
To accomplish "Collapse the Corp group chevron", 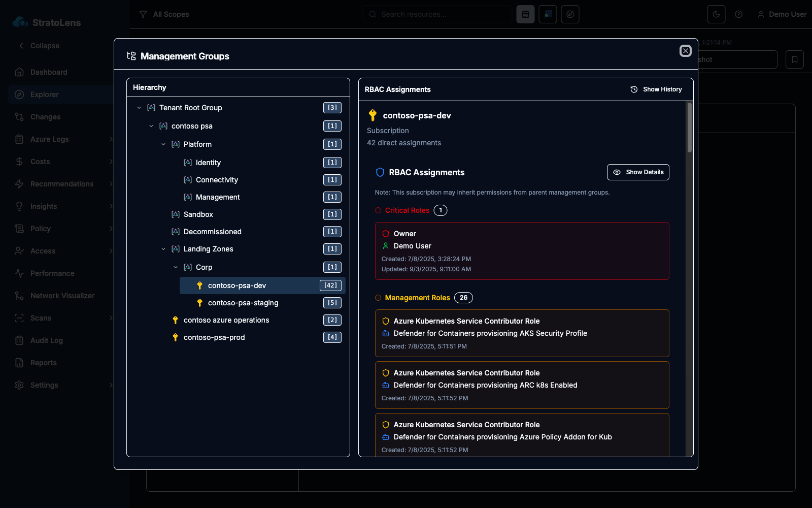I will point(176,267).
